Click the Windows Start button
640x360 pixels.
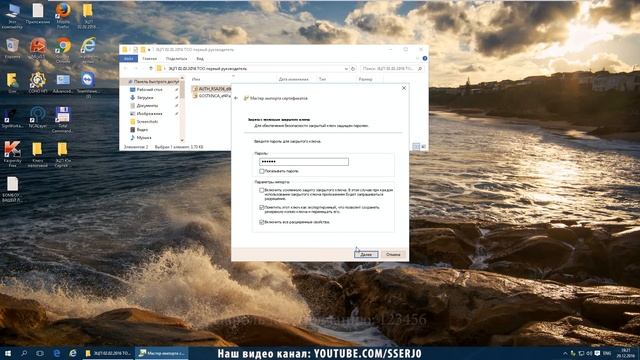[8, 353]
